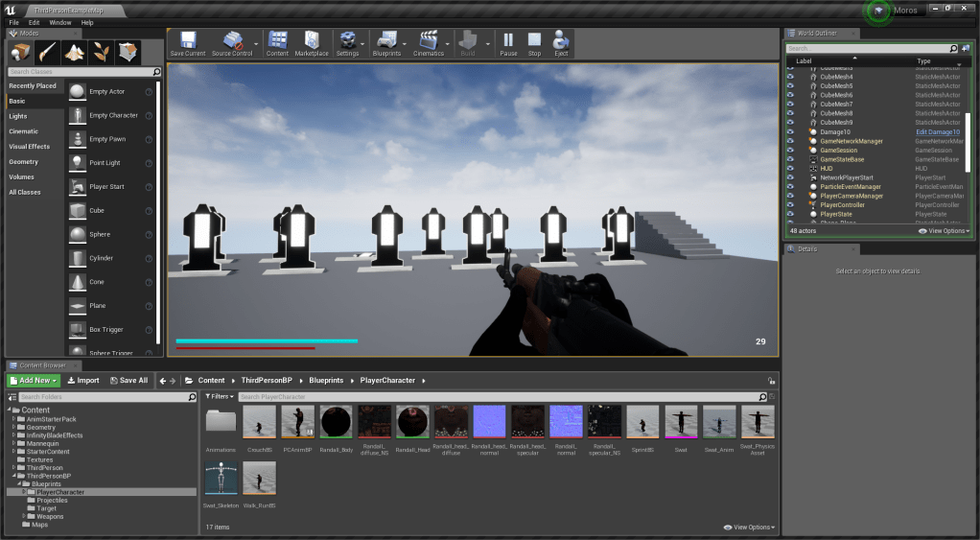This screenshot has height=540, width=980.
Task: Expand the Weapons folder in tree
Action: tap(24, 516)
